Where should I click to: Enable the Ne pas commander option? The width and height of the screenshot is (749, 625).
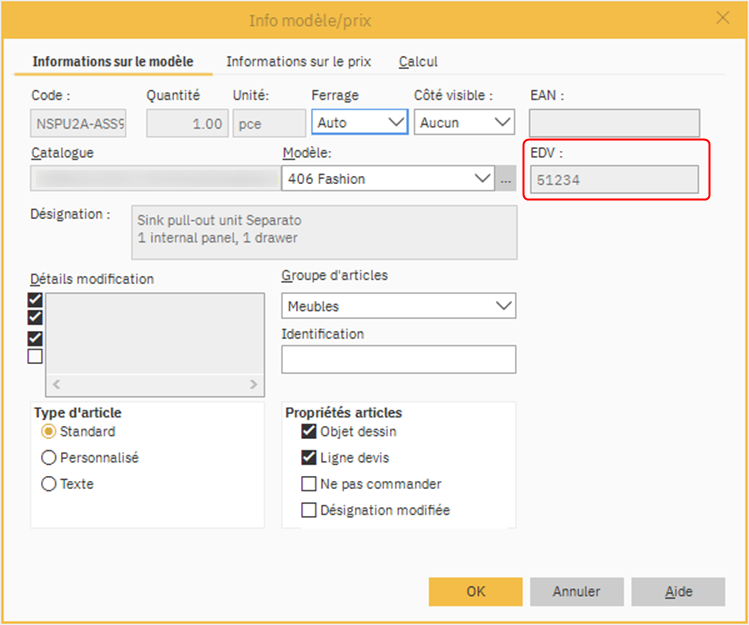click(x=309, y=484)
